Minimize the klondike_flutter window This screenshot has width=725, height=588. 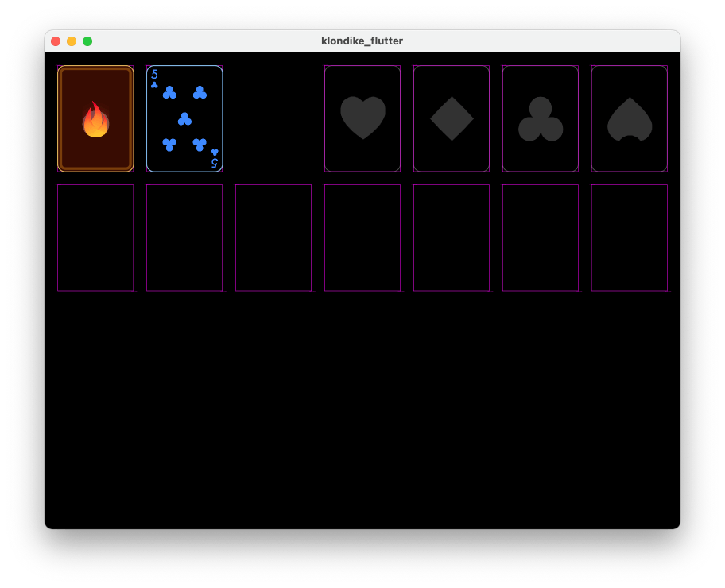coord(72,41)
